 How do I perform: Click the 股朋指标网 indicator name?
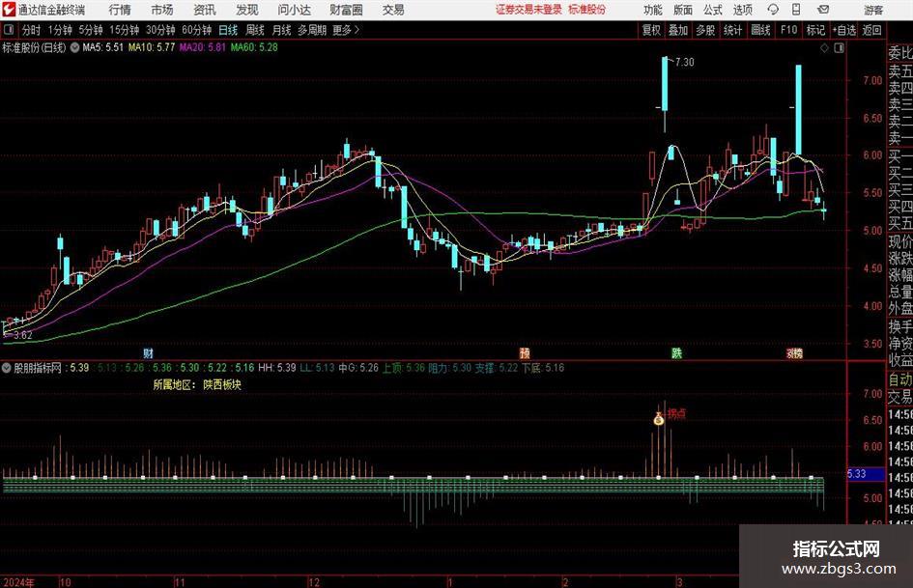[38, 368]
